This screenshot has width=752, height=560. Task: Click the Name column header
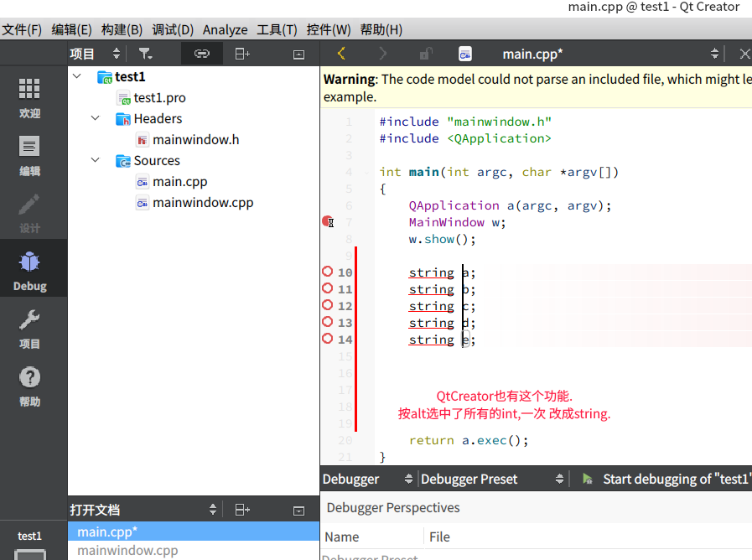(341, 537)
